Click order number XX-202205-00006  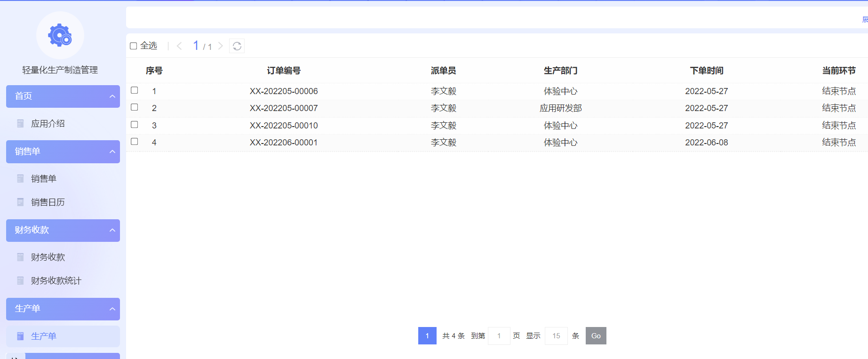pos(284,91)
